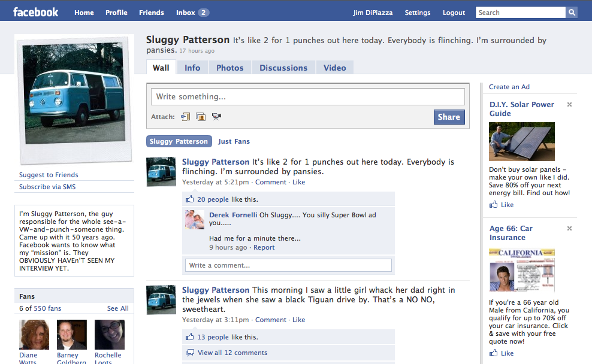Click bus avatar on 3:11pm post
Viewport: 592px width, 364px height.
pyautogui.click(x=161, y=300)
